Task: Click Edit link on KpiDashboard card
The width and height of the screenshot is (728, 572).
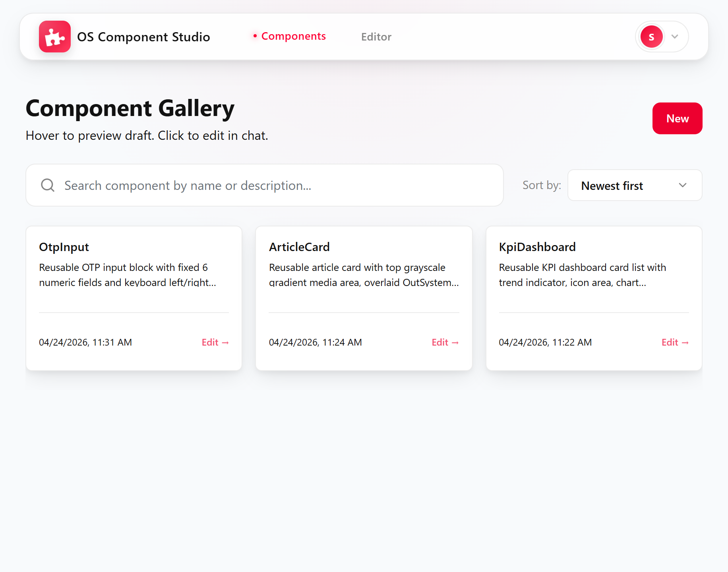Action: pos(675,342)
